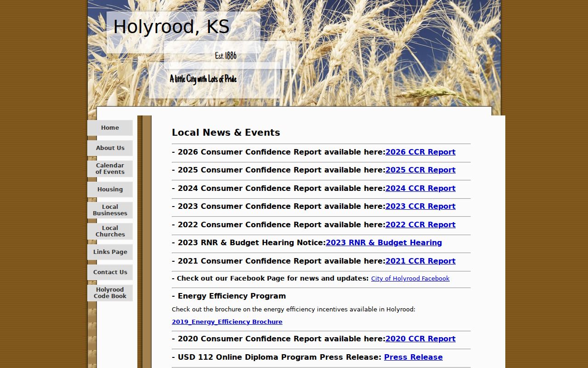Open the USD 112 Press Release
Image resolution: width=588 pixels, height=368 pixels.
[413, 357]
